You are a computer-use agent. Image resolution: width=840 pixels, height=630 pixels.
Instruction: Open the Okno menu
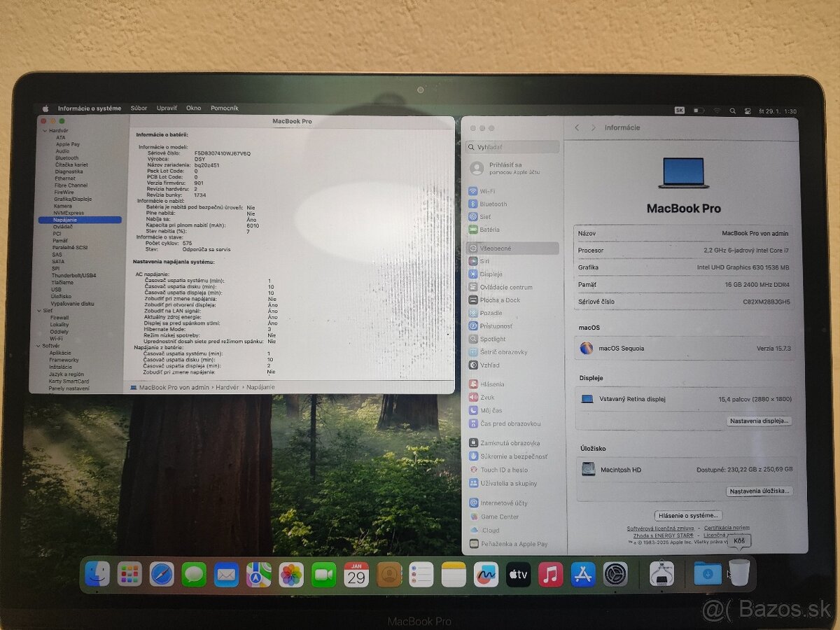pos(193,108)
